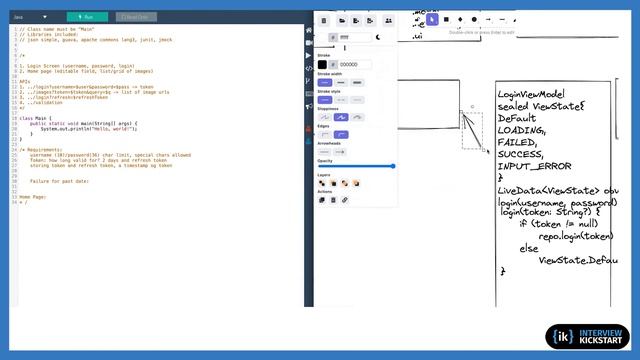This screenshot has width=640, height=360.
Task: Click the gray button next to Run
Action: (136, 17)
